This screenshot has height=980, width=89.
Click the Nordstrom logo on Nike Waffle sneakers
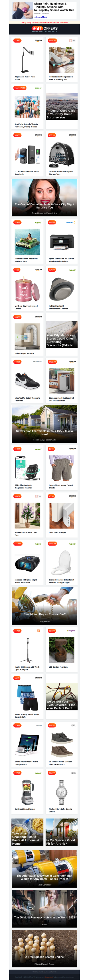(37, 362)
